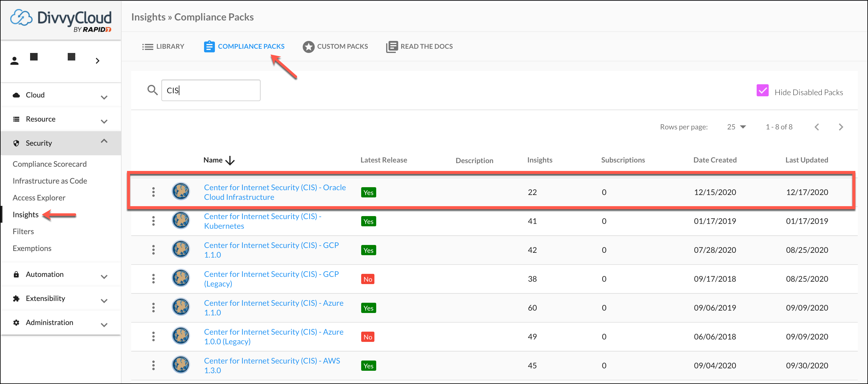The width and height of the screenshot is (868, 384).
Task: Open CIS Azure 1.0.0 (Legacy) pack link
Action: coord(274,337)
